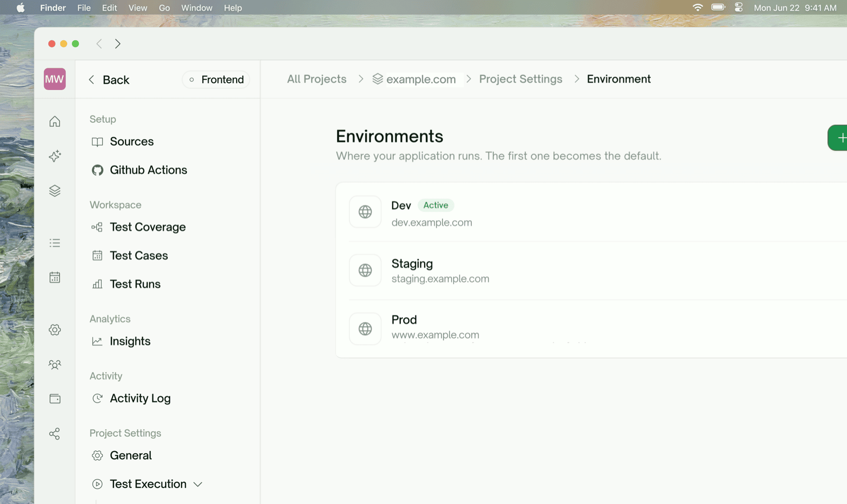The width and height of the screenshot is (847, 504).
Task: Click the green plus add environment button
Action: (837, 138)
